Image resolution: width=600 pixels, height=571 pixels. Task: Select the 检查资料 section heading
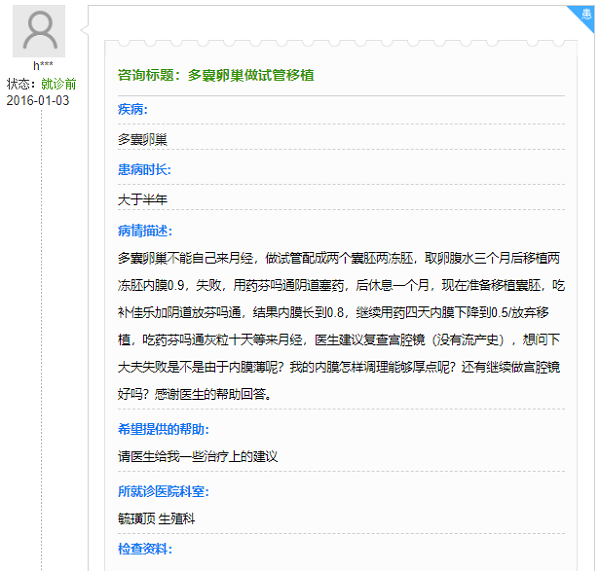pyautogui.click(x=144, y=549)
